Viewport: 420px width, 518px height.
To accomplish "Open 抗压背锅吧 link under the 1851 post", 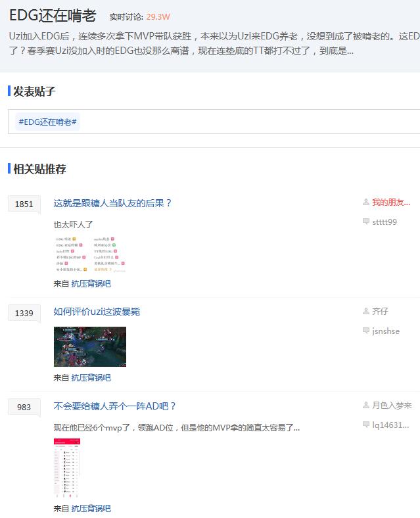I will click(91, 283).
